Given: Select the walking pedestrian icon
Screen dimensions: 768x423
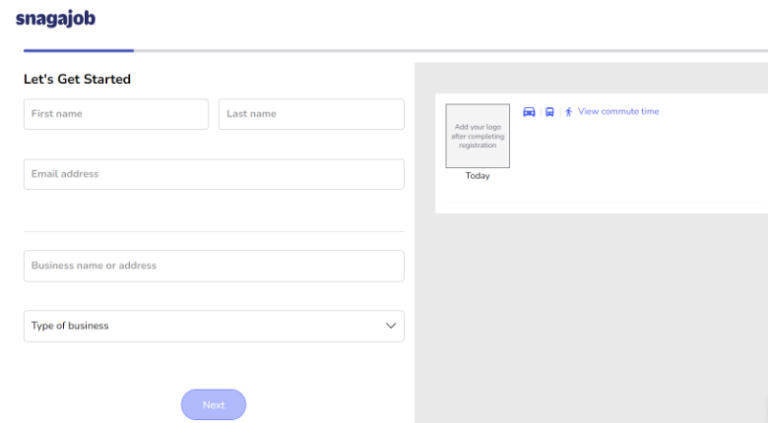Looking at the screenshot, I should pos(568,111).
